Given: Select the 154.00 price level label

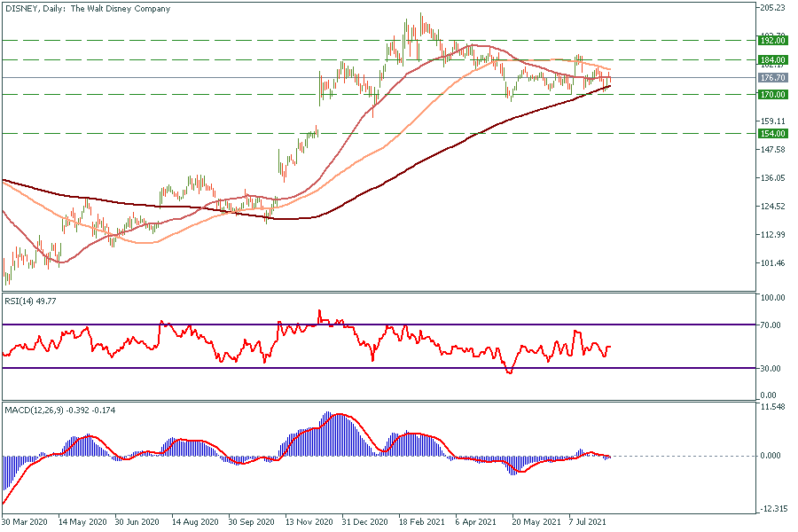Looking at the screenshot, I should pyautogui.click(x=773, y=133).
